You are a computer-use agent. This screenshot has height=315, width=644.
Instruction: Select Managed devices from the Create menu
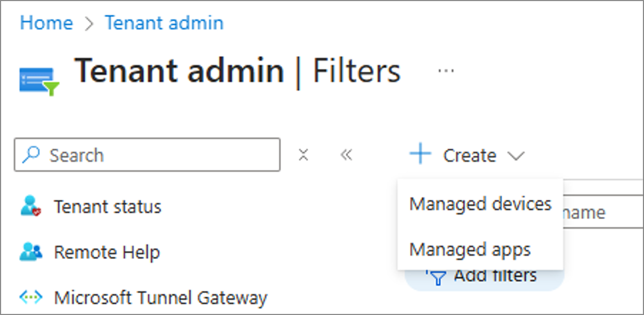click(480, 204)
